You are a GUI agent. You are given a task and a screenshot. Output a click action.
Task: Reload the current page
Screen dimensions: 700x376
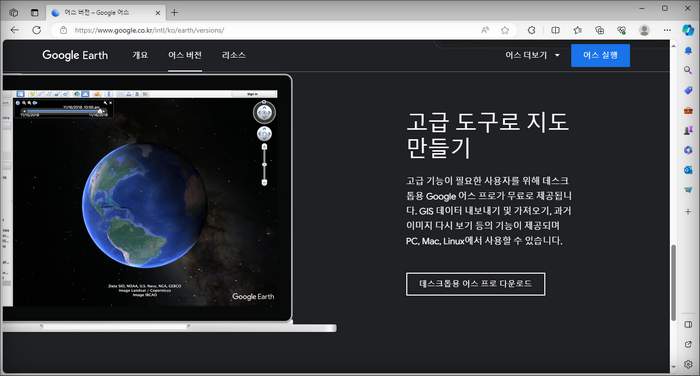tap(37, 30)
